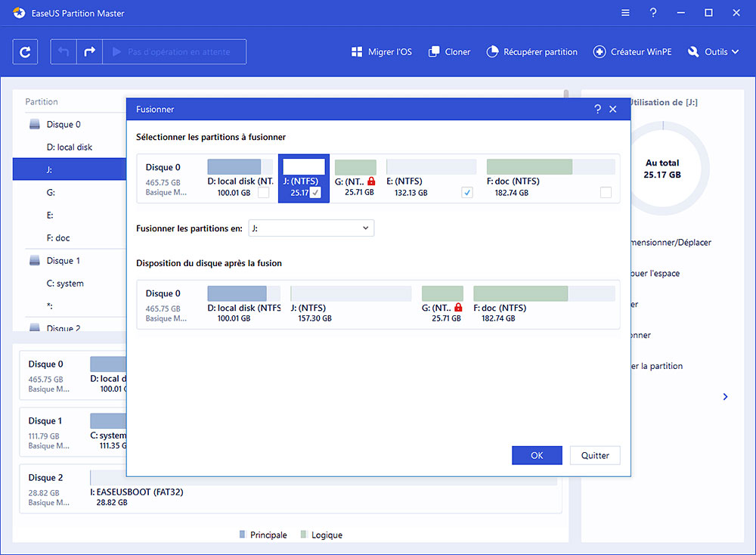Open the 'Fusionner les partitions en' dropdown
Viewport: 756px width, 555px height.
(311, 228)
